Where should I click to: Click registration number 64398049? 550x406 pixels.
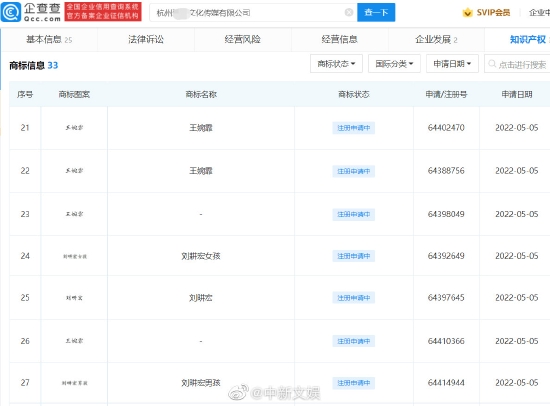click(446, 214)
